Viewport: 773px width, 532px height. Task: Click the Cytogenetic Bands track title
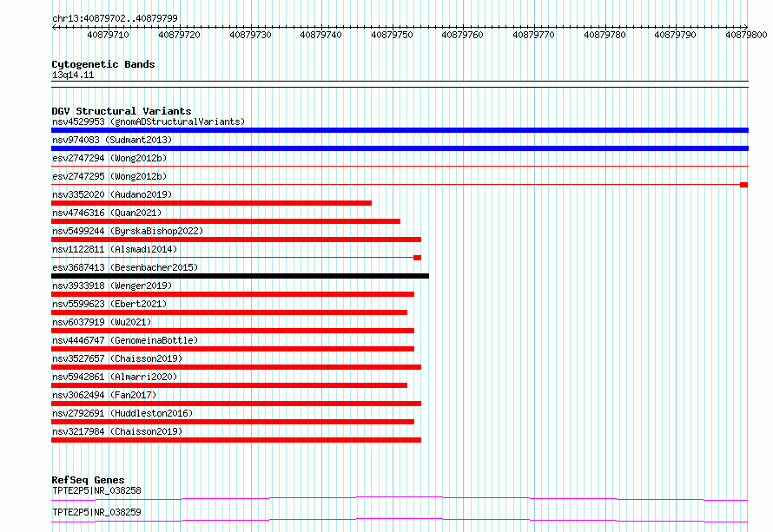103,64
